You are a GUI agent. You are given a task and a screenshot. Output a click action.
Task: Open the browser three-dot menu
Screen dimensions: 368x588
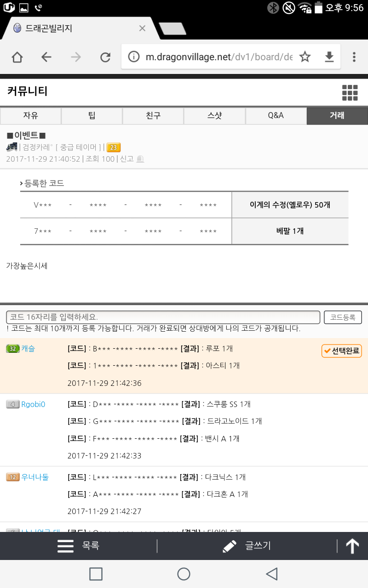click(354, 57)
